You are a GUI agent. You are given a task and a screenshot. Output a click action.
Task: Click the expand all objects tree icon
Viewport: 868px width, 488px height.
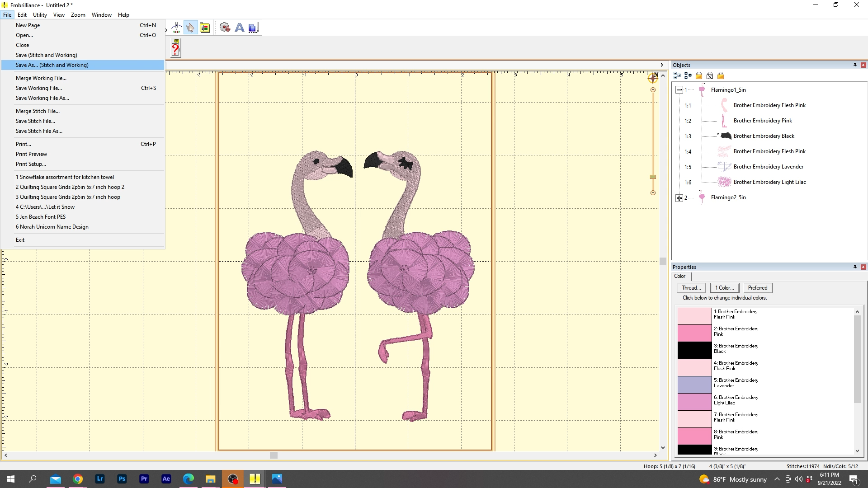[677, 75]
